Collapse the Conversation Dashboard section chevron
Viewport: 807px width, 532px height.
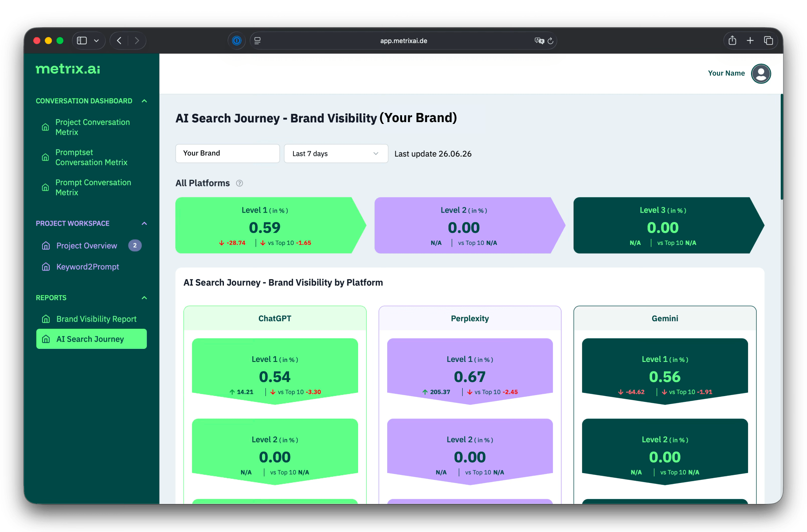point(144,101)
